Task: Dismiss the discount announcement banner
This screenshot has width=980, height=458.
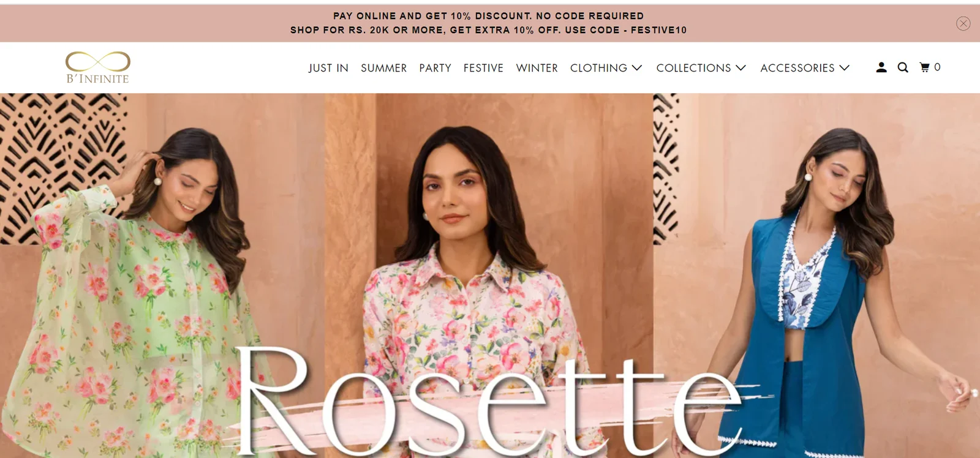Action: click(x=963, y=24)
